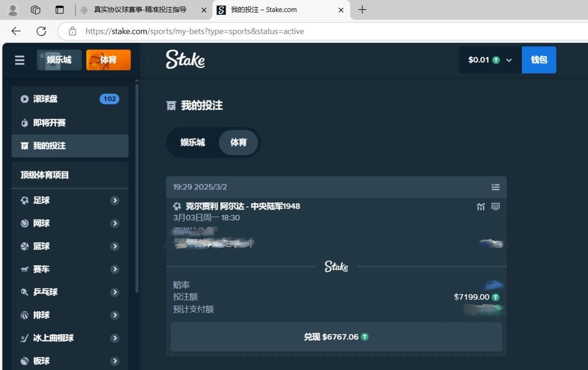Click the 冰上曲棍球 hockey stick icon
588x370 pixels.
point(24,338)
